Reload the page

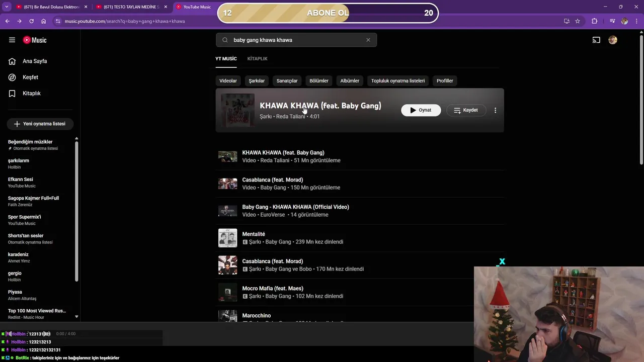31,21
